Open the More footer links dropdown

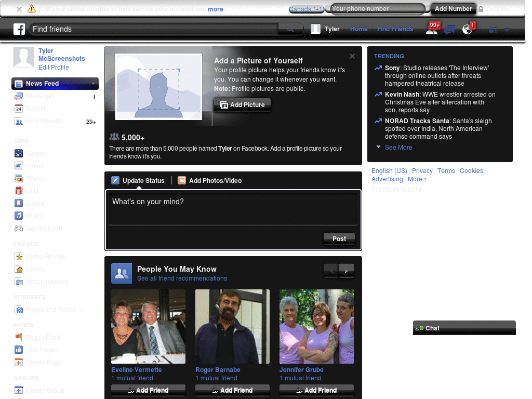(x=417, y=179)
